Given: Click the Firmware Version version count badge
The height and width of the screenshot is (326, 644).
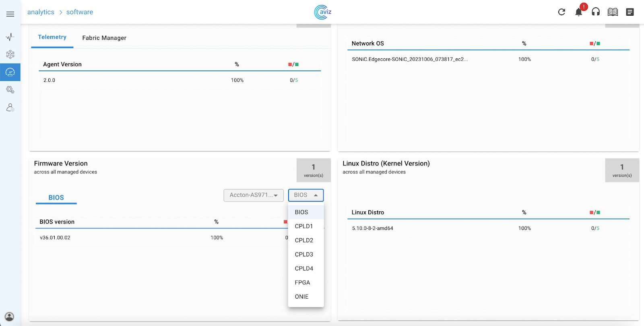Looking at the screenshot, I should pyautogui.click(x=314, y=170).
